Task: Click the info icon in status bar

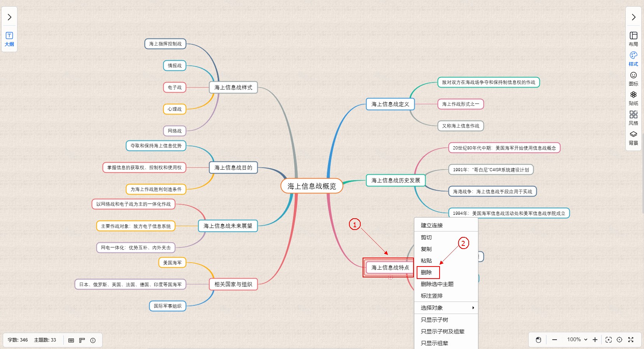Action: click(x=93, y=340)
